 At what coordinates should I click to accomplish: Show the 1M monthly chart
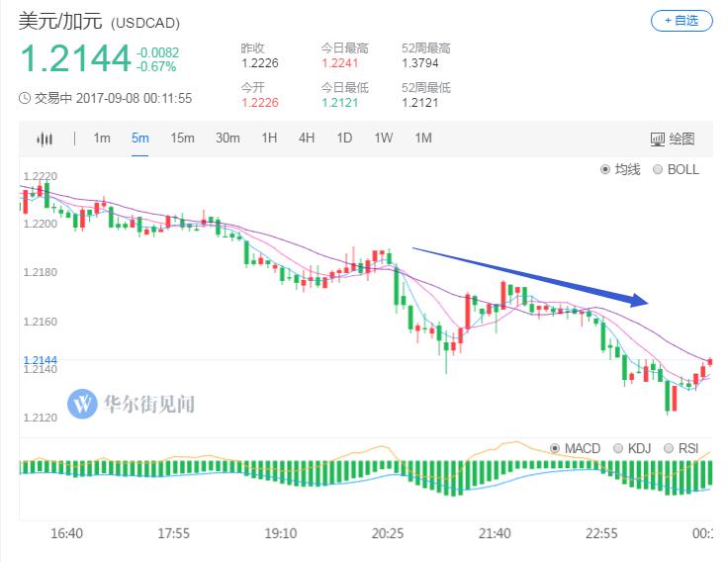pos(423,139)
